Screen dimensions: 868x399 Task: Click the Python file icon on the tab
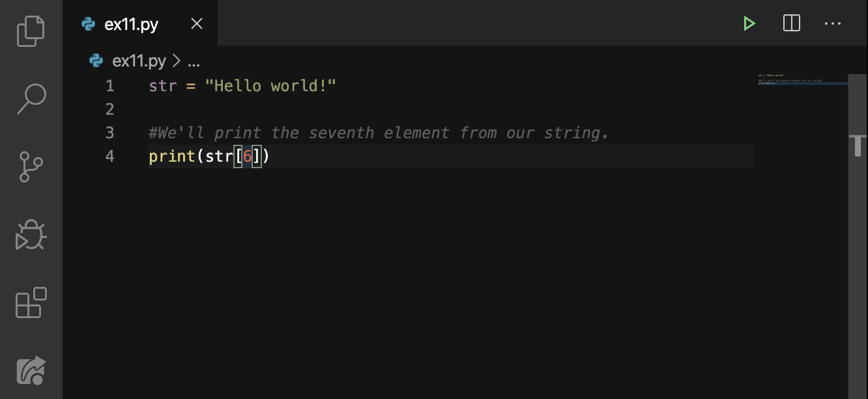coord(87,23)
